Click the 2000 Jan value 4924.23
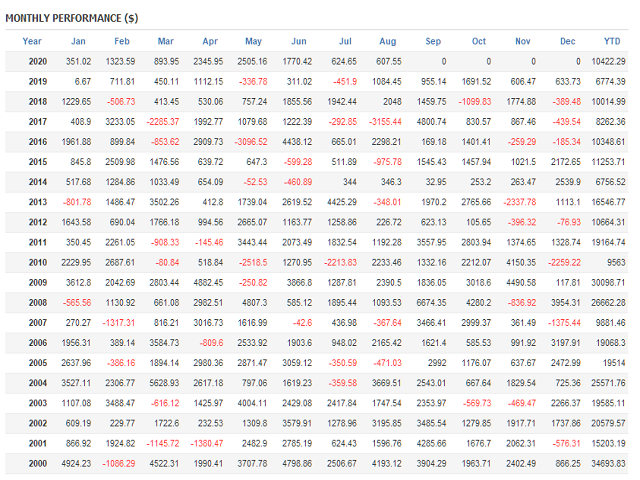The width and height of the screenshot is (640, 480). (76, 464)
